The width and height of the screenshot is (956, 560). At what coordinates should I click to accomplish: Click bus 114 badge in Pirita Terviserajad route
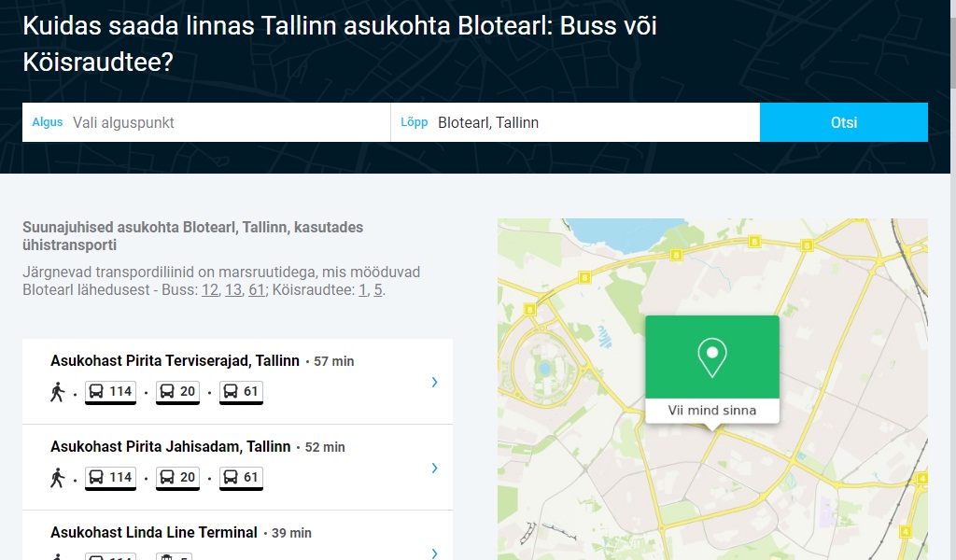[x=111, y=392]
